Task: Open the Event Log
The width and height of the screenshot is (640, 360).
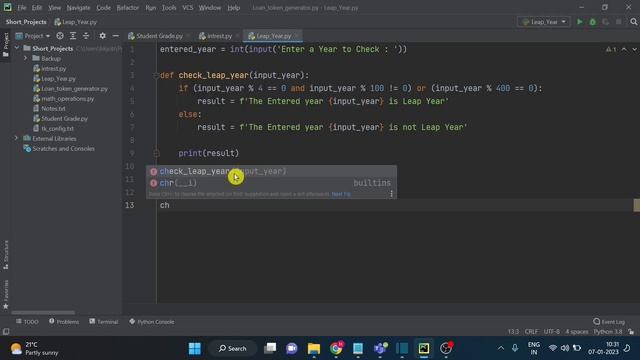Action: point(609,322)
